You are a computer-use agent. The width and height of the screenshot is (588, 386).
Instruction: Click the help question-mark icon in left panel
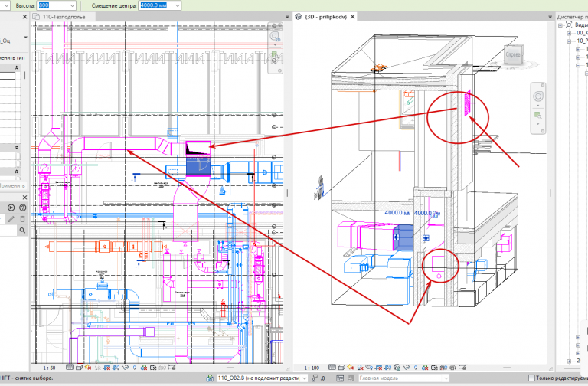[x=22, y=208]
